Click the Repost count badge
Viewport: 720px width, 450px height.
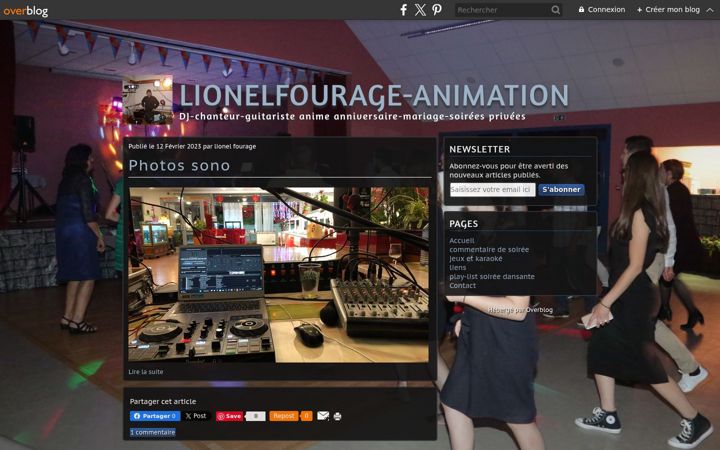coord(306,416)
